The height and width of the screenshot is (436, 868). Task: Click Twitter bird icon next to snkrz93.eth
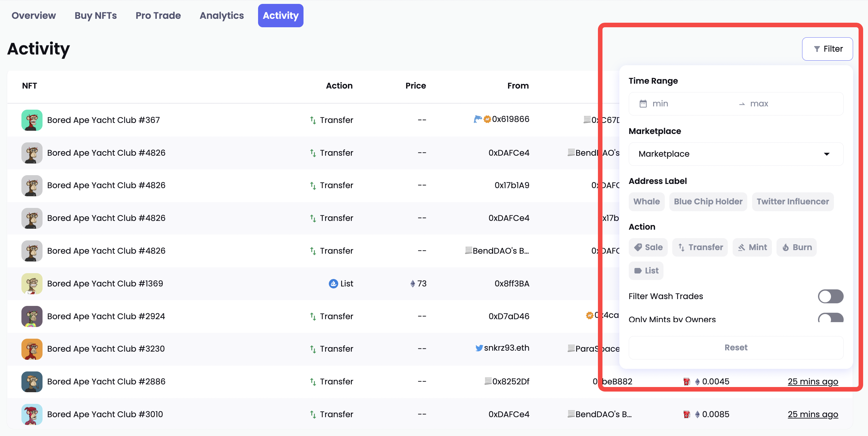(x=479, y=348)
